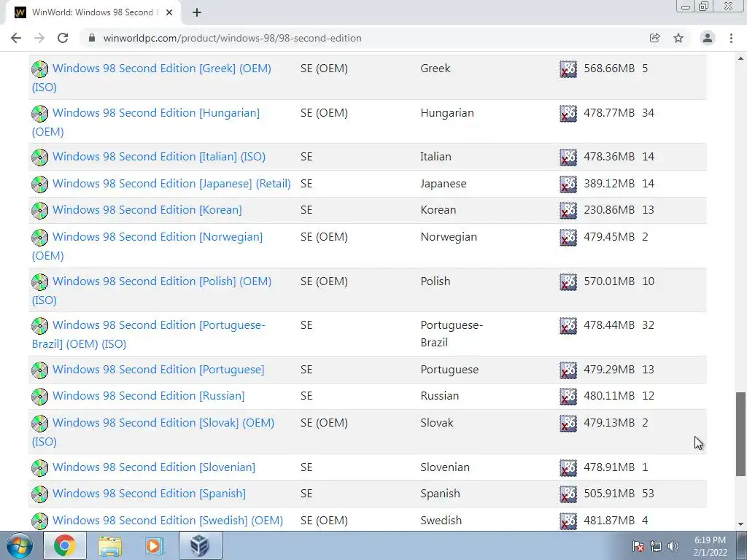
Task: Open Windows 98 Second Edition [Greek] (OEM) link
Action: pos(161,68)
